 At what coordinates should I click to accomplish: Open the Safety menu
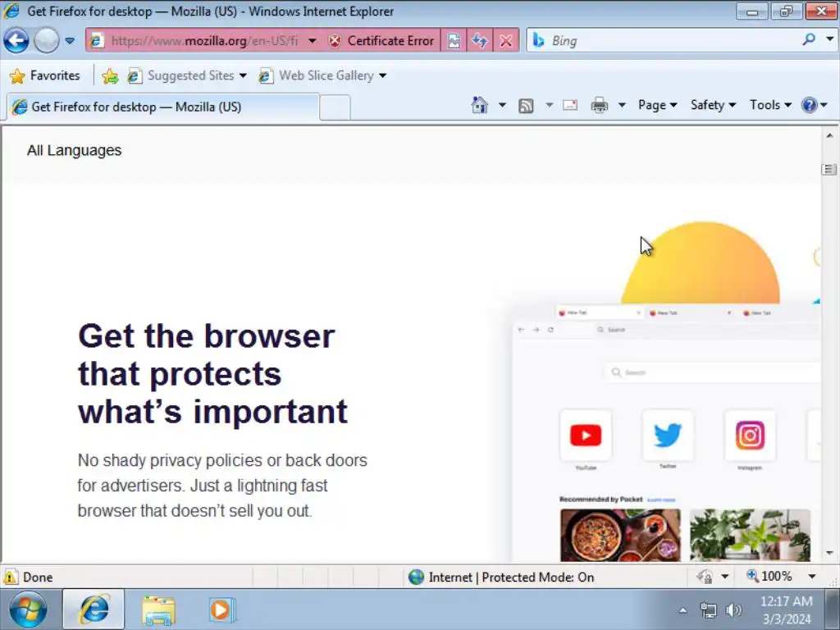pos(713,105)
